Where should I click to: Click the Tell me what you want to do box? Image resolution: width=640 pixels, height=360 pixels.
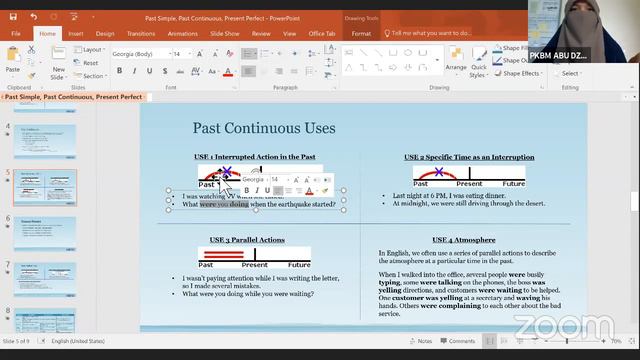pos(428,33)
